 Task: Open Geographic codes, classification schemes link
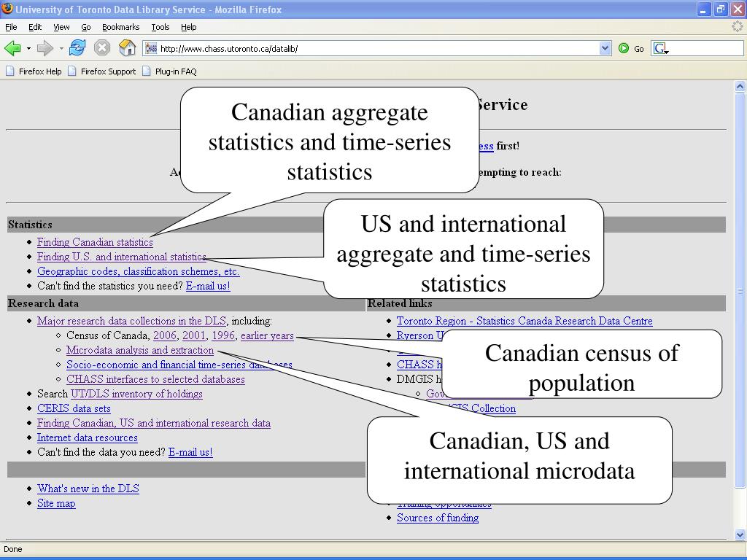click(138, 271)
